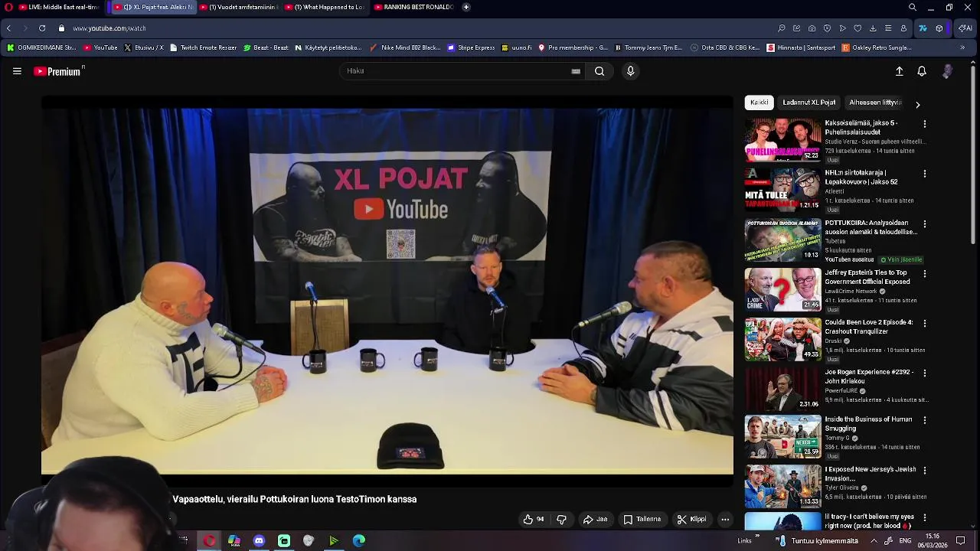Open the YouTube bookmark in bookmarks bar

[100, 47]
